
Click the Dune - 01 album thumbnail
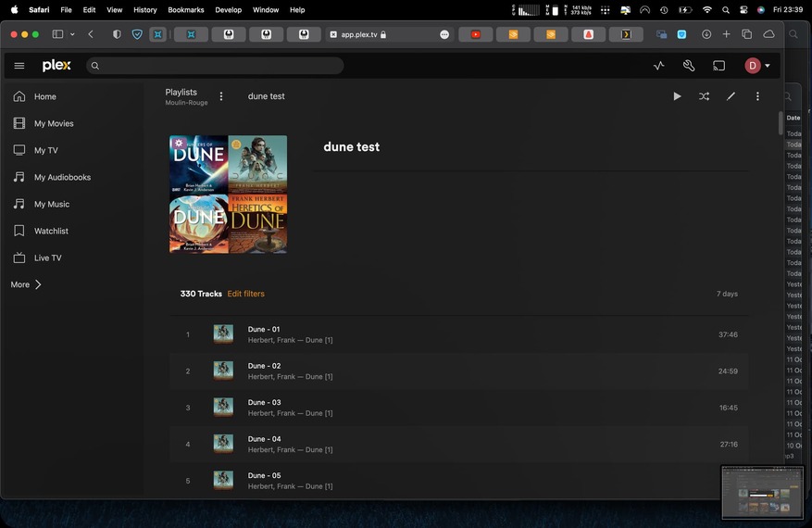click(x=223, y=334)
